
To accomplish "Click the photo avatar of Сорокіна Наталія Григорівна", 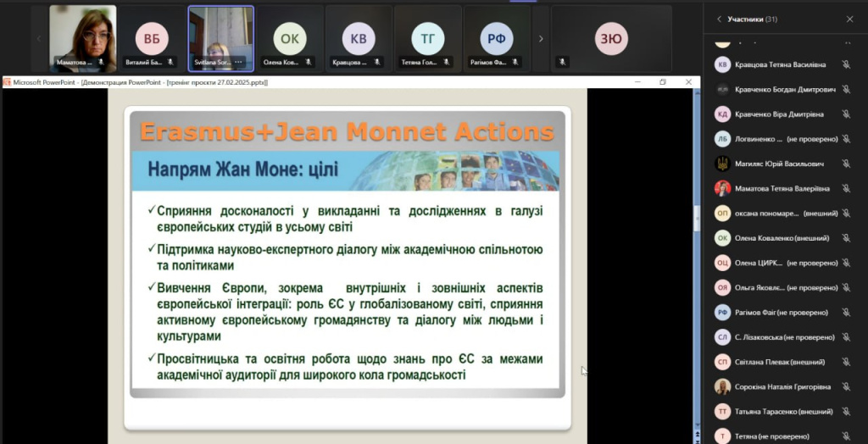I will 722,387.
